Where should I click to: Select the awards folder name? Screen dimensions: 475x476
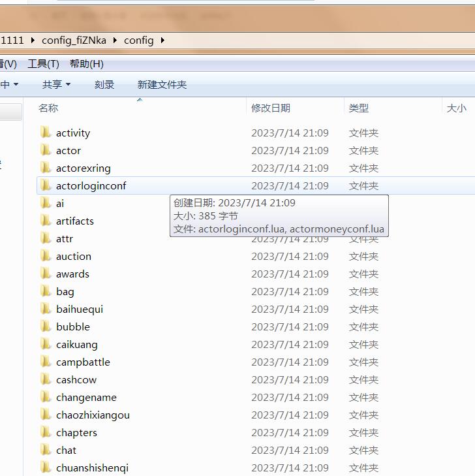[x=73, y=274]
